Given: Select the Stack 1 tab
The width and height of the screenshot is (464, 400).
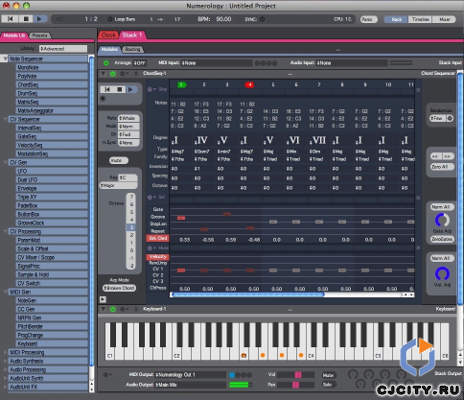Looking at the screenshot, I should click(132, 35).
